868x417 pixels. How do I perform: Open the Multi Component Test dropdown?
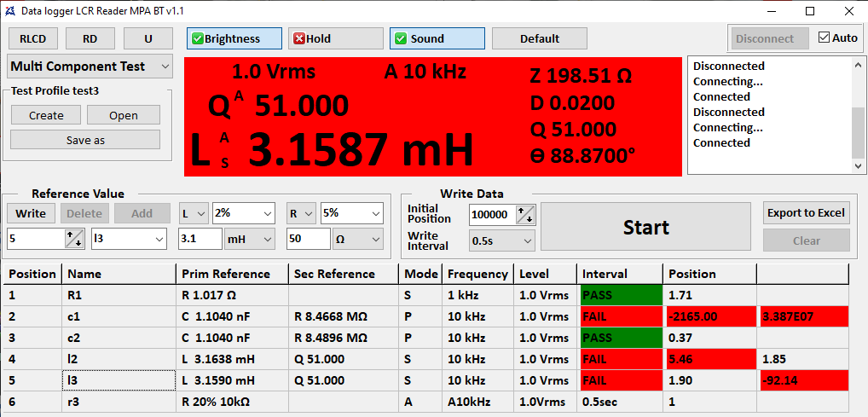90,67
